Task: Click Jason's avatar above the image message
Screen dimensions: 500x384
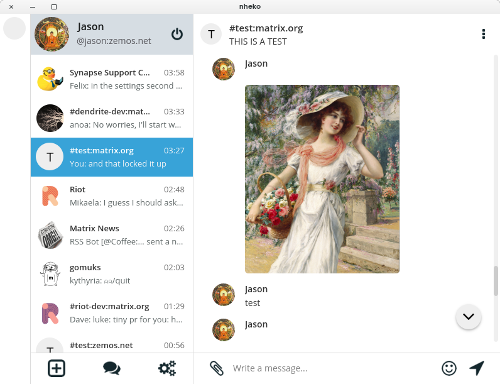Action: (223, 69)
